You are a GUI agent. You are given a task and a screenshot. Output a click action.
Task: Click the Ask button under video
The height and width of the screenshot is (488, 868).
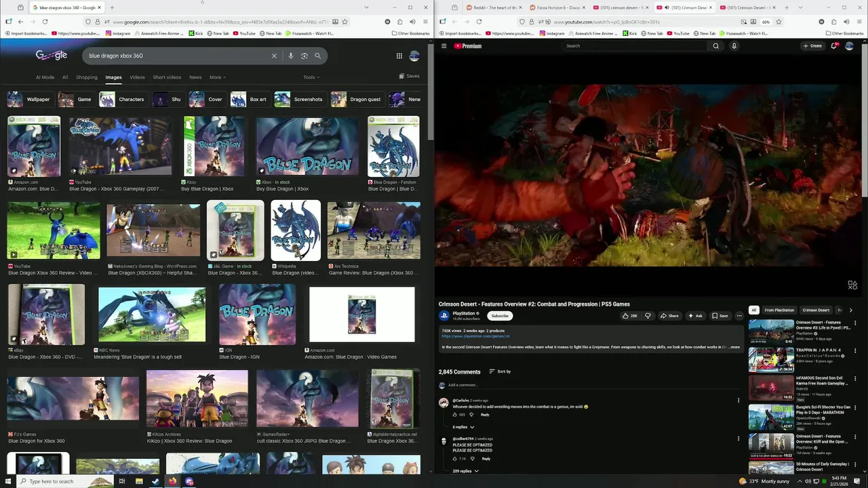(x=695, y=316)
